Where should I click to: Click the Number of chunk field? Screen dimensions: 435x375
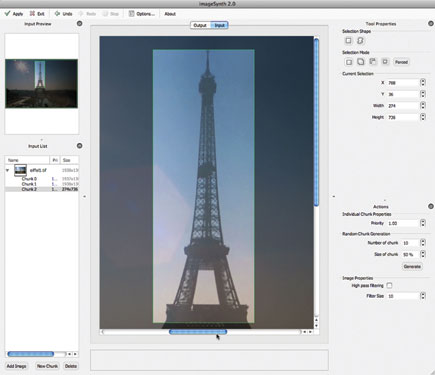[410, 243]
